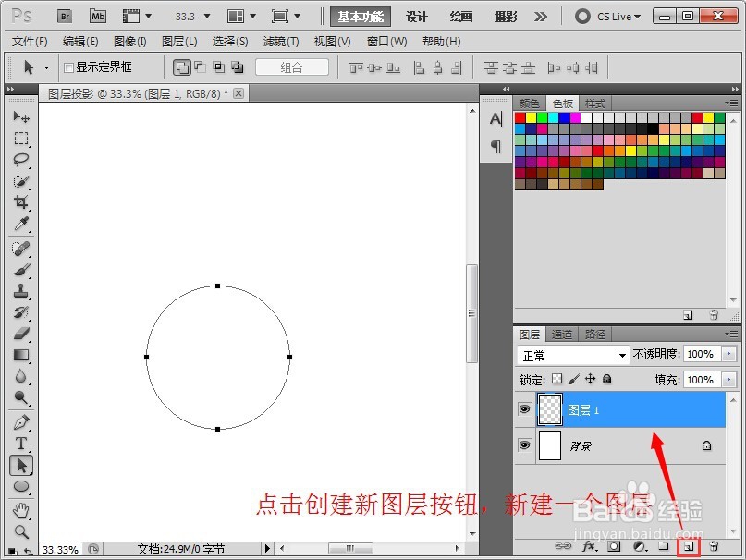Open the Paragraph panel icon
The height and width of the screenshot is (560, 746).
point(495,147)
